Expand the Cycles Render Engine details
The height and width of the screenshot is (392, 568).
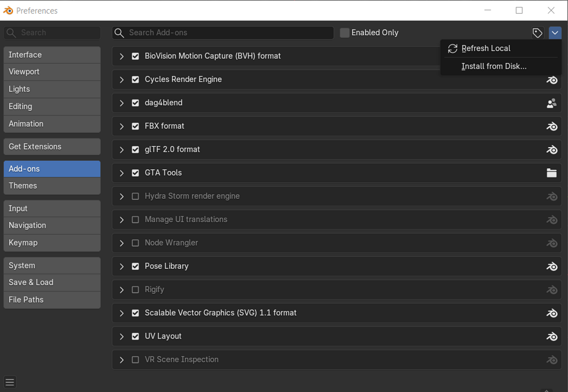(122, 80)
